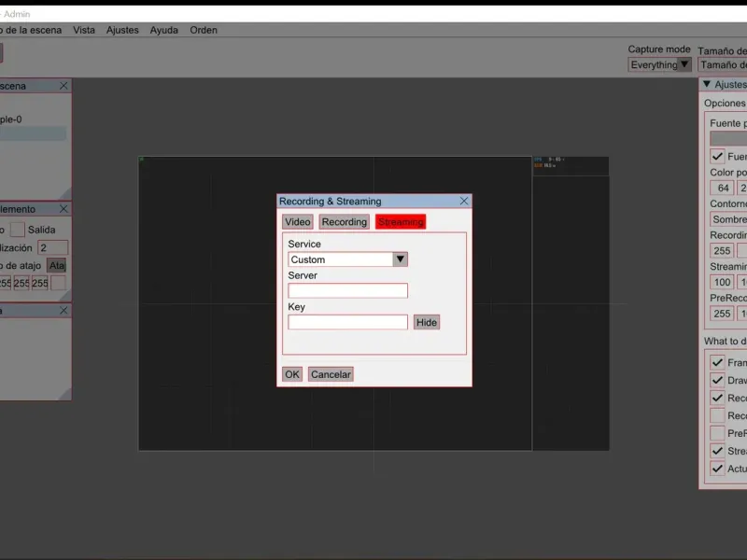Click the Key input field
This screenshot has height=560, width=747.
point(347,322)
